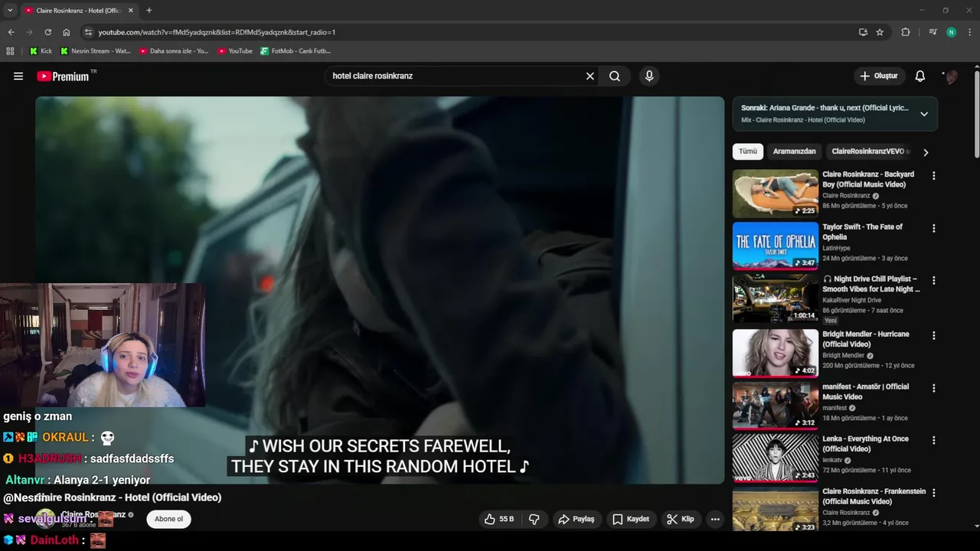Close the Claire Rosinkranz Hotel tab

click(131, 11)
